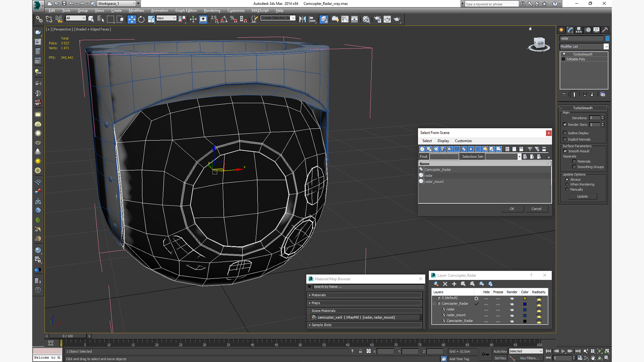Image resolution: width=644 pixels, height=362 pixels.
Task: Toggle Display Cameras filter in Select From Scene
Action: tap(443, 149)
